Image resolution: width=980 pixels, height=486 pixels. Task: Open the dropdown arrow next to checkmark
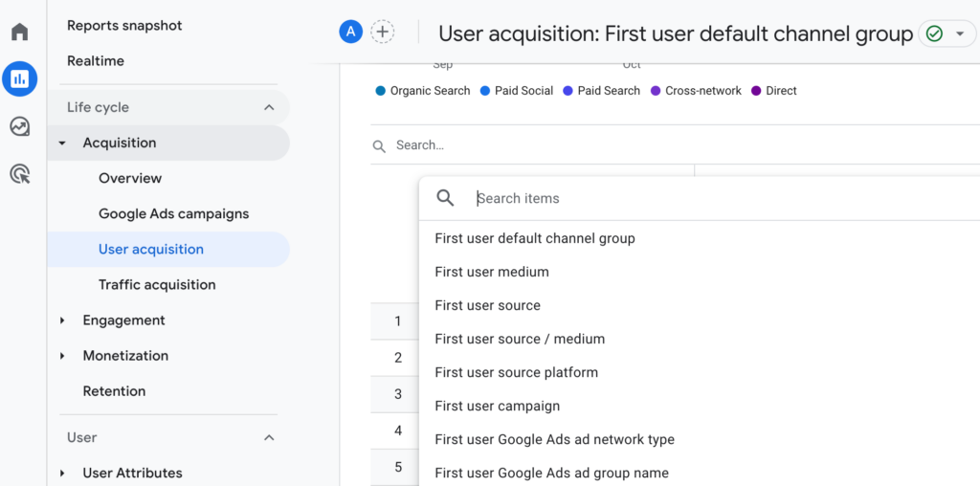click(961, 33)
